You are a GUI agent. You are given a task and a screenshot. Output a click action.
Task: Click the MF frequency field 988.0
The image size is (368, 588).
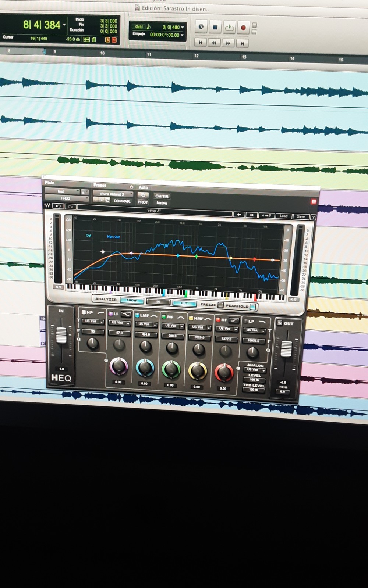[x=173, y=336]
